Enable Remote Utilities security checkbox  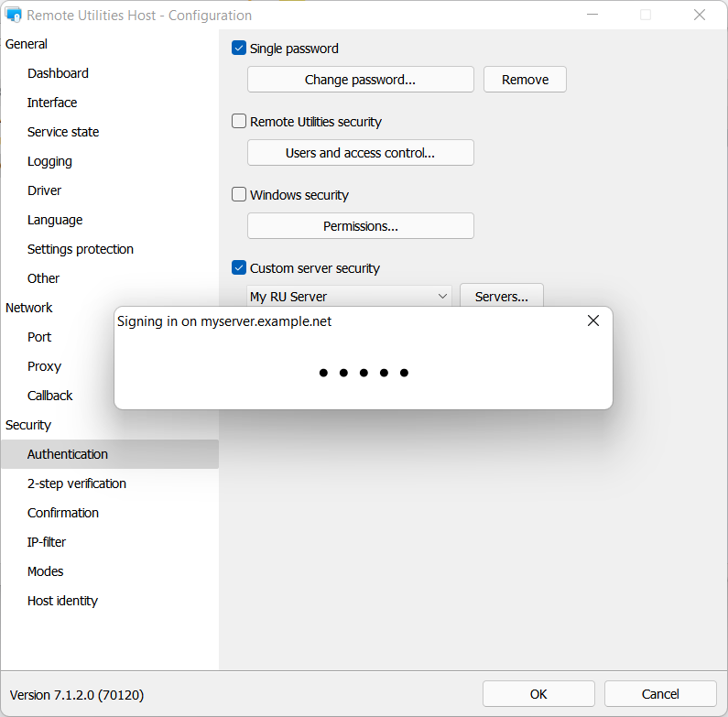pos(240,122)
